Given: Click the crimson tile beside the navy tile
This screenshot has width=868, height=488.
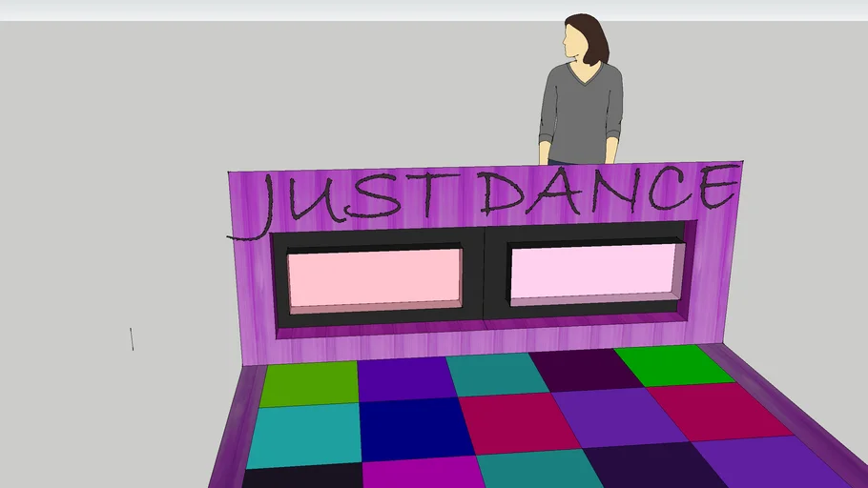Looking at the screenshot, I should click(x=519, y=422).
